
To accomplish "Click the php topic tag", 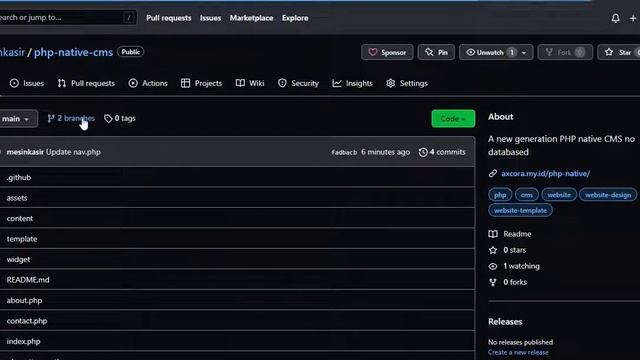I will (500, 195).
